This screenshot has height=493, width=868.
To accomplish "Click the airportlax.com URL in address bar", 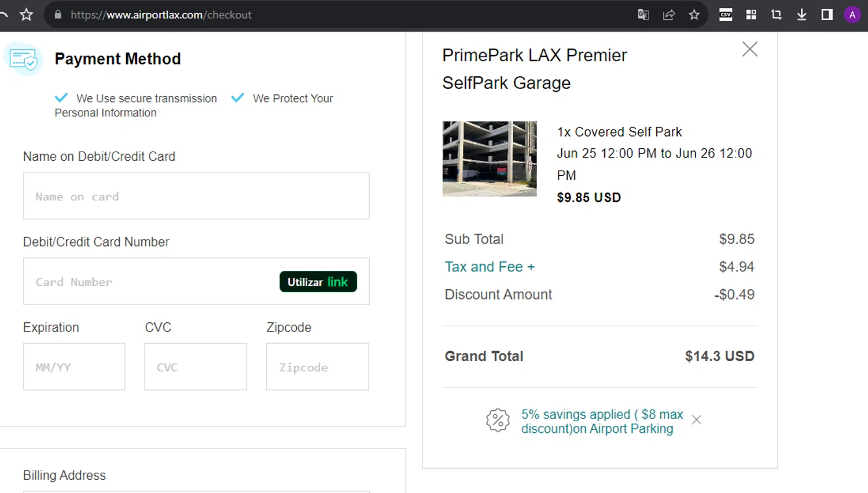I will click(161, 15).
